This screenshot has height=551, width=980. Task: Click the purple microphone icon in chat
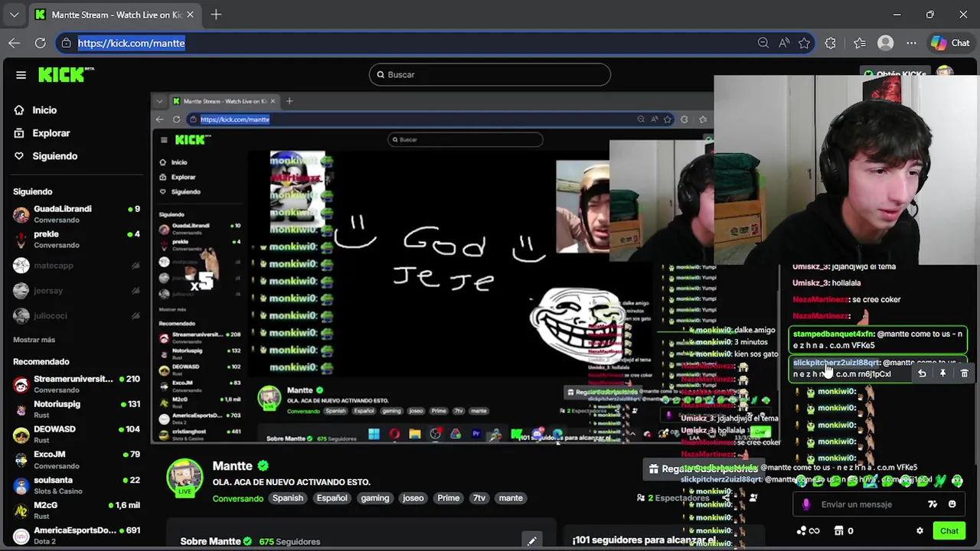click(806, 504)
